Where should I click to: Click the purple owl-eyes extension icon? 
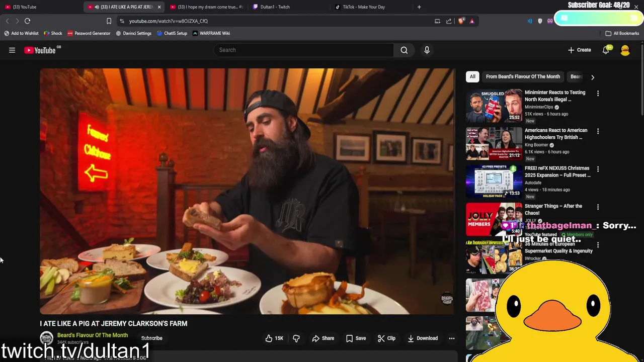[x=550, y=21]
